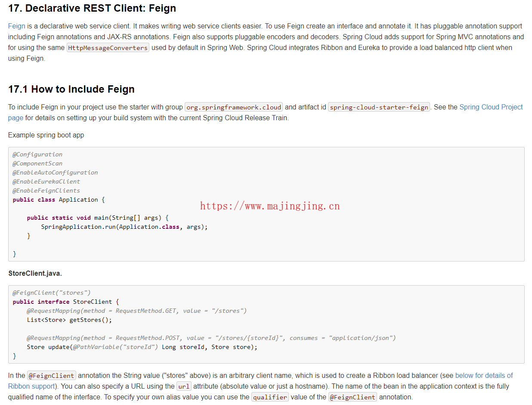
Task: Click the @EnableEurekaClient annotation line
Action: (46, 181)
